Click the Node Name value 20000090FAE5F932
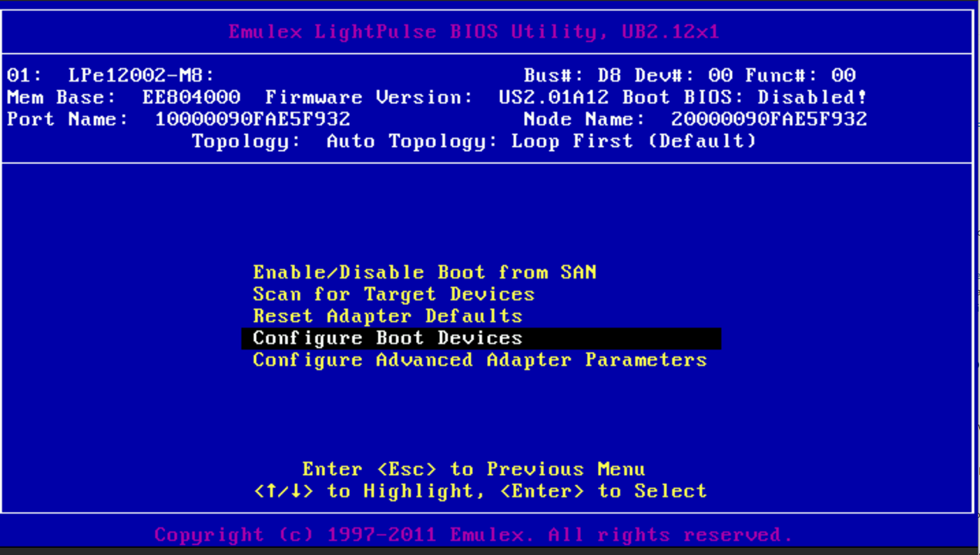The height and width of the screenshot is (555, 980). pyautogui.click(x=768, y=119)
